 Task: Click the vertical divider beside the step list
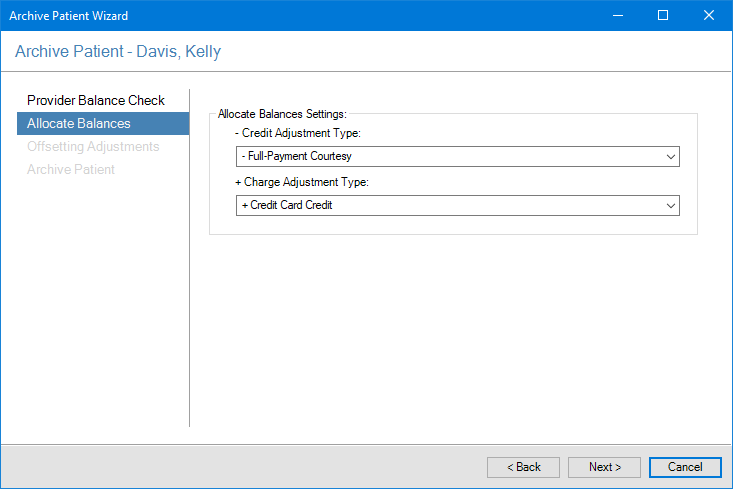click(190, 260)
